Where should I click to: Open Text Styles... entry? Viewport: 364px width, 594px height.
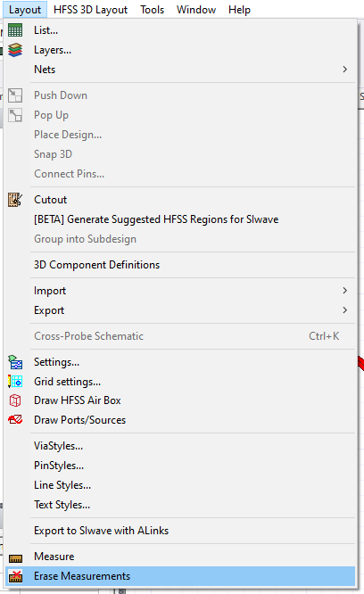(x=180, y=505)
